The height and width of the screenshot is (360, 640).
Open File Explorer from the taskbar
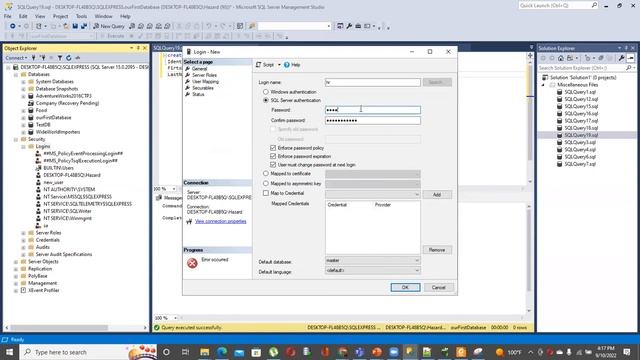coord(204,352)
